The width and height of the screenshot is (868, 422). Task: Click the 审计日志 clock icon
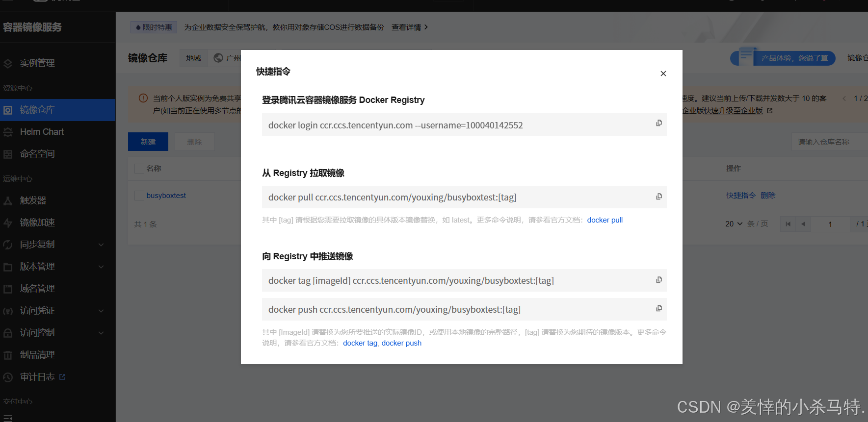(8, 377)
